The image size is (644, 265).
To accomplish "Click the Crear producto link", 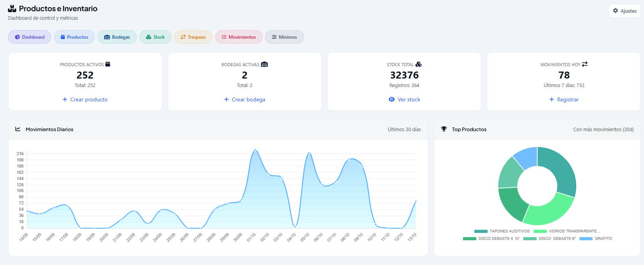I will click(85, 99).
